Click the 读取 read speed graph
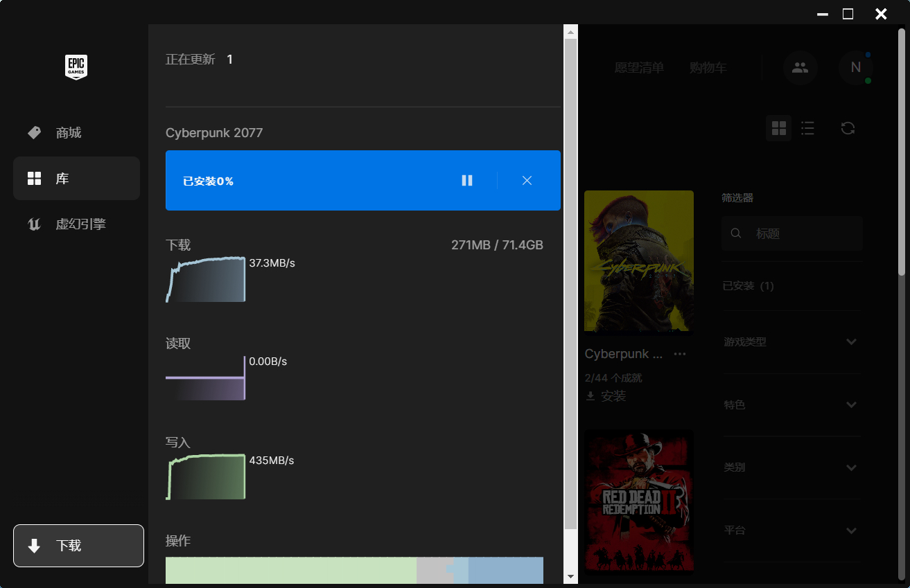Image resolution: width=910 pixels, height=588 pixels. 206,378
